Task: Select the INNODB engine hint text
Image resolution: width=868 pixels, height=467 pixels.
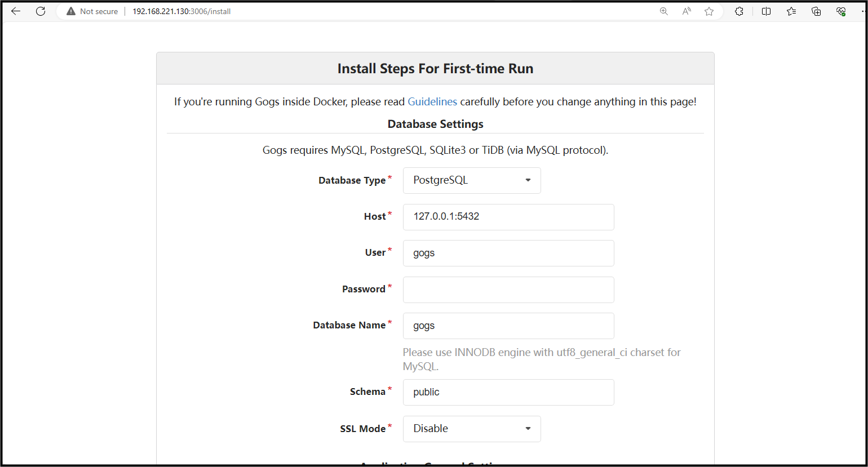Action: (x=542, y=359)
